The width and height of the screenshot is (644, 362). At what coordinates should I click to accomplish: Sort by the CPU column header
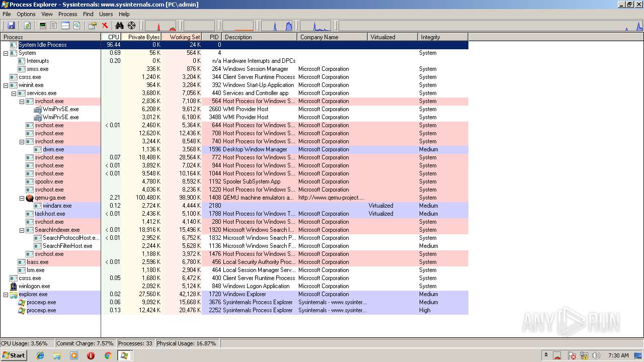[111, 37]
